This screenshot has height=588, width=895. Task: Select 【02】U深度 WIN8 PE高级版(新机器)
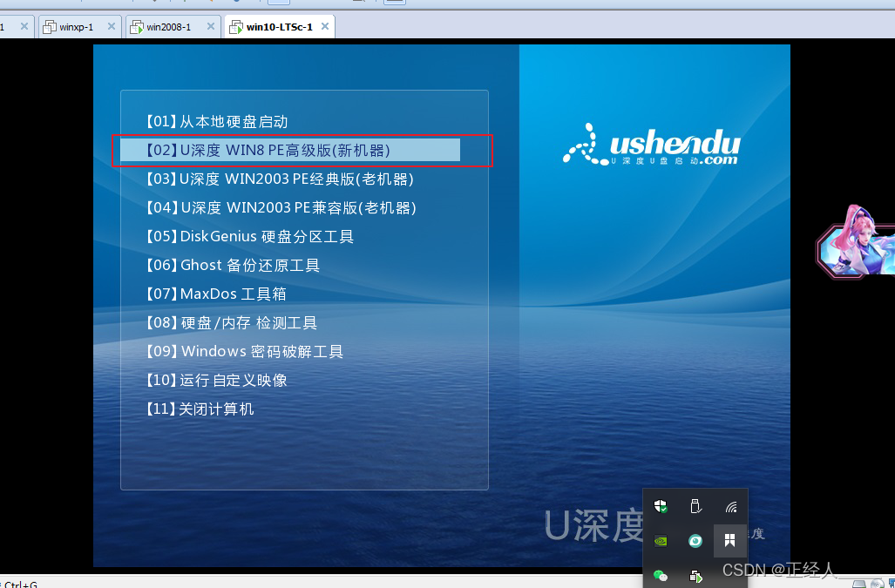click(290, 150)
